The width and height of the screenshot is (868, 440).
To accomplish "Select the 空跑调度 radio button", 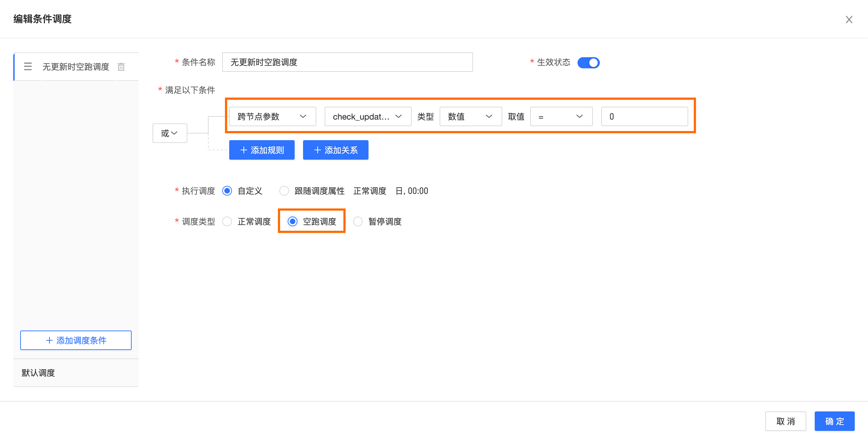I will pos(293,222).
